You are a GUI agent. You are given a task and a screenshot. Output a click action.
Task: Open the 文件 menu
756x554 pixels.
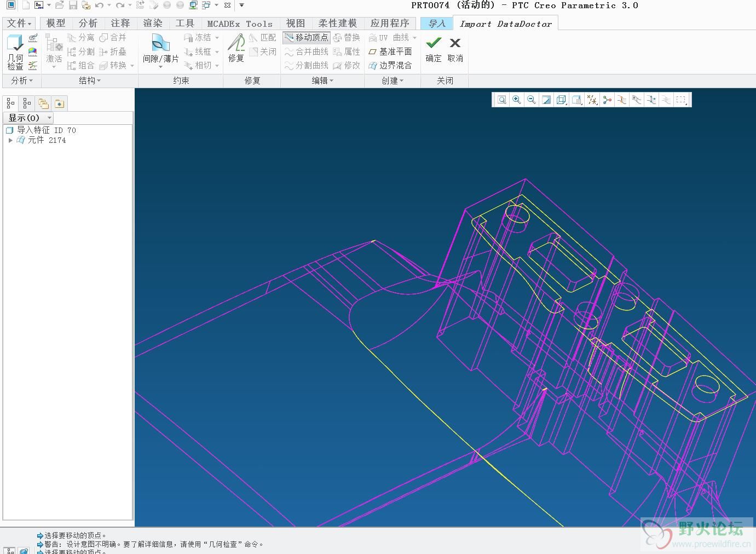[20, 23]
